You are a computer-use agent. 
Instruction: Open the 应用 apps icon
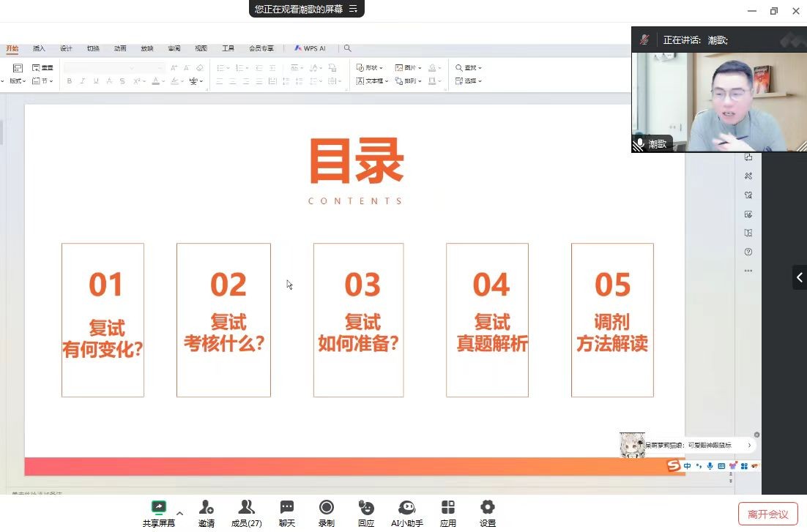click(448, 507)
